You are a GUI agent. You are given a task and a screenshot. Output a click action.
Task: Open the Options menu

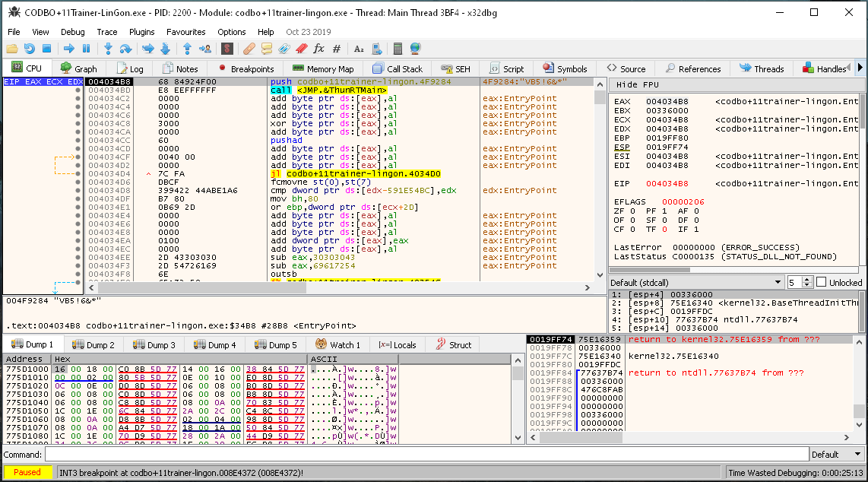(231, 32)
